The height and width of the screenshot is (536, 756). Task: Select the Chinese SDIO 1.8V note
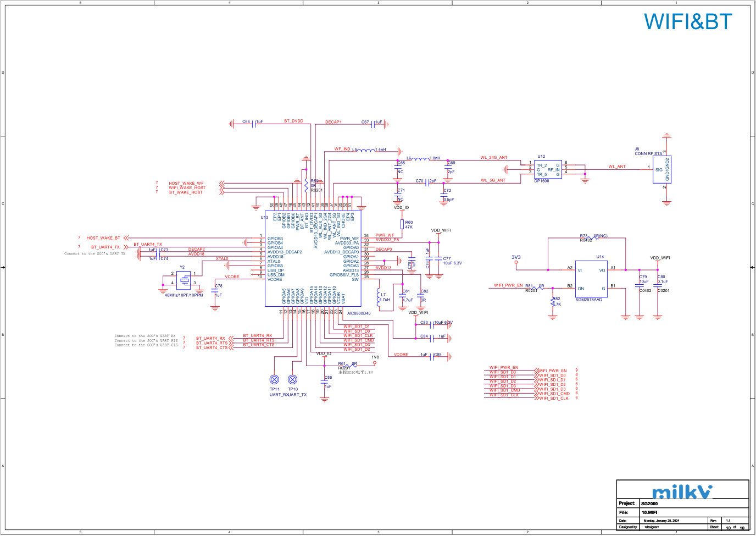click(355, 372)
